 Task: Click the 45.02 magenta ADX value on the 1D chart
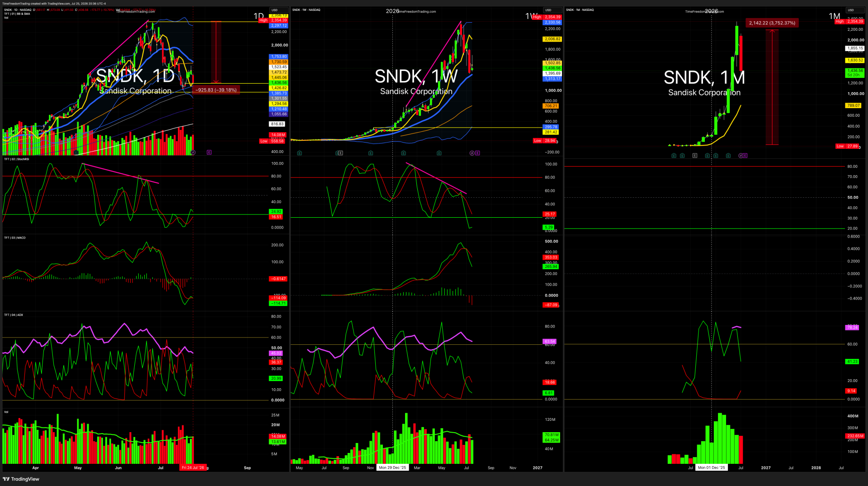coord(276,353)
